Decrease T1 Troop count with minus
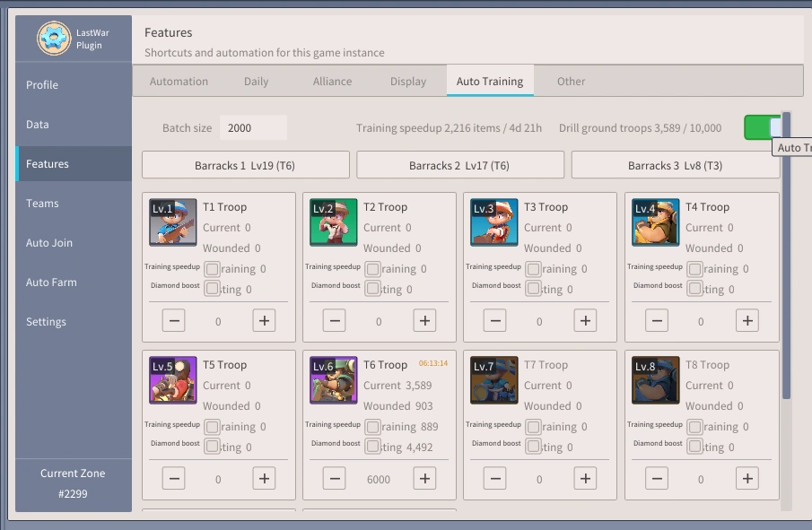The height and width of the screenshot is (530, 812). [173, 321]
